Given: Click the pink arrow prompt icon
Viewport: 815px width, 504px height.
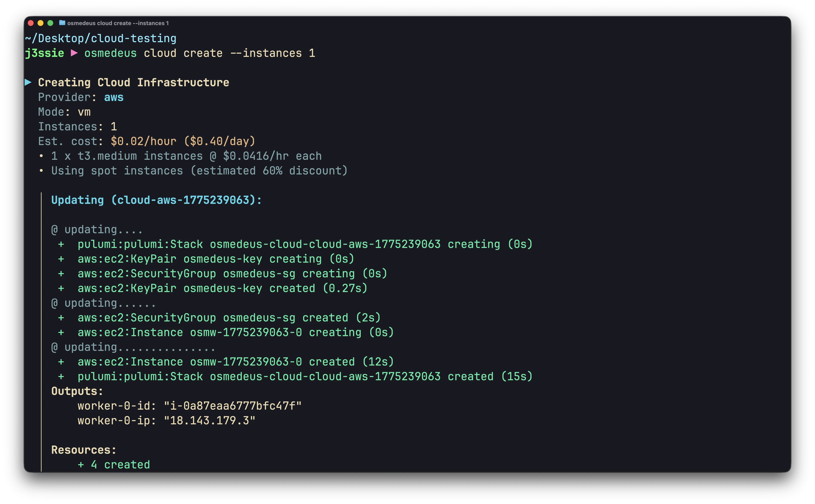Looking at the screenshot, I should tap(74, 53).
